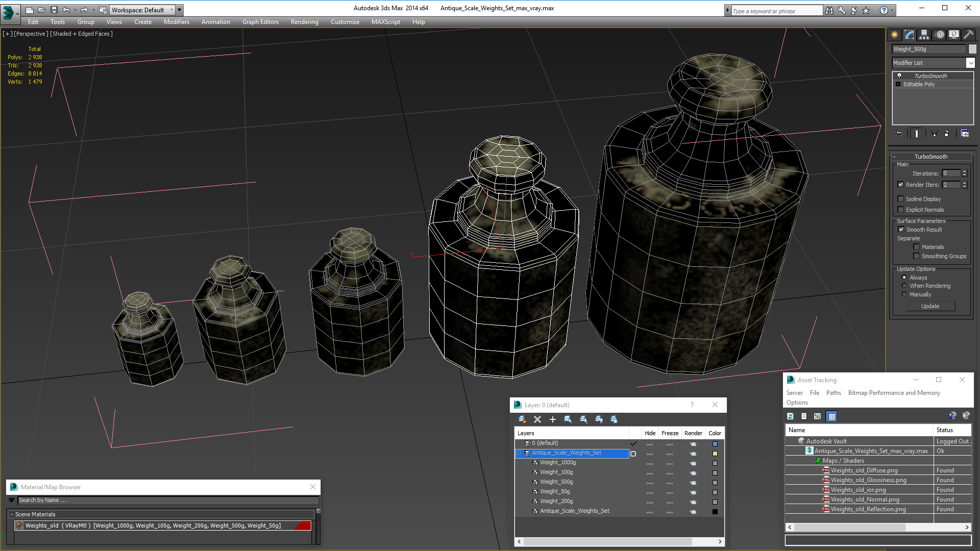
Task: Click the Freeze column header in Layer dialog
Action: coord(670,433)
